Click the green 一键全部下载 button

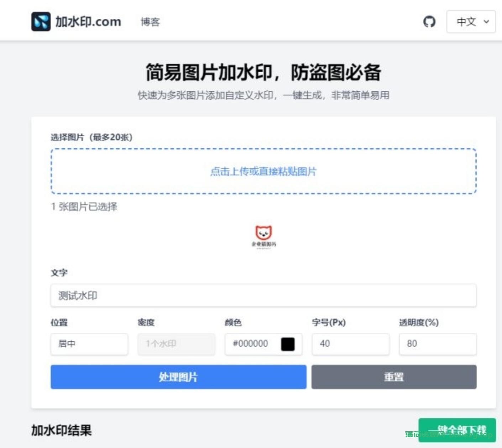(x=457, y=430)
